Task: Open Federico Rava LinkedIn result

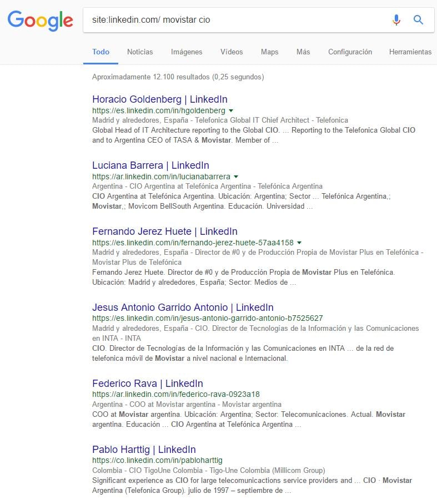Action: click(x=148, y=383)
